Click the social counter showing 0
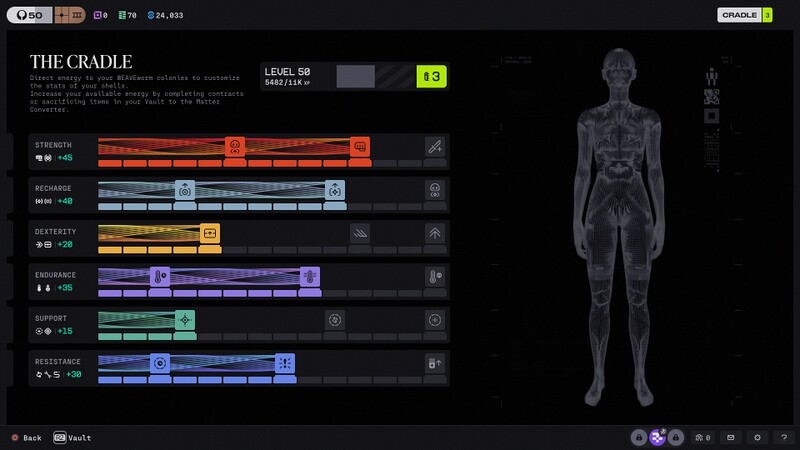The image size is (800, 450). coord(703,438)
